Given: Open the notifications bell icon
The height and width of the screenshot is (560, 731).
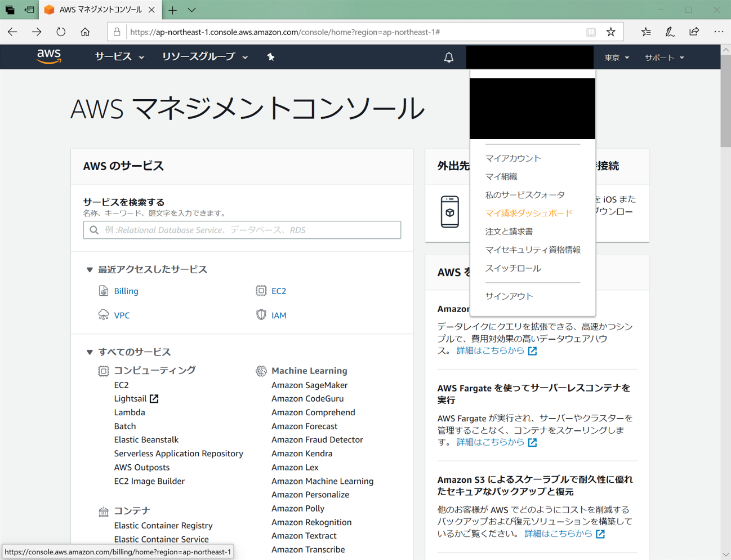Looking at the screenshot, I should [449, 57].
